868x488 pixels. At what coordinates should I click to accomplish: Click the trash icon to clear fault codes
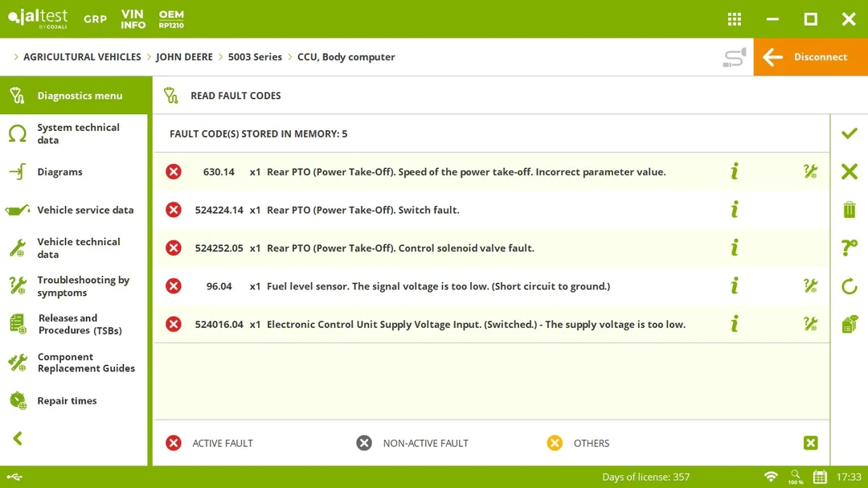[850, 210]
